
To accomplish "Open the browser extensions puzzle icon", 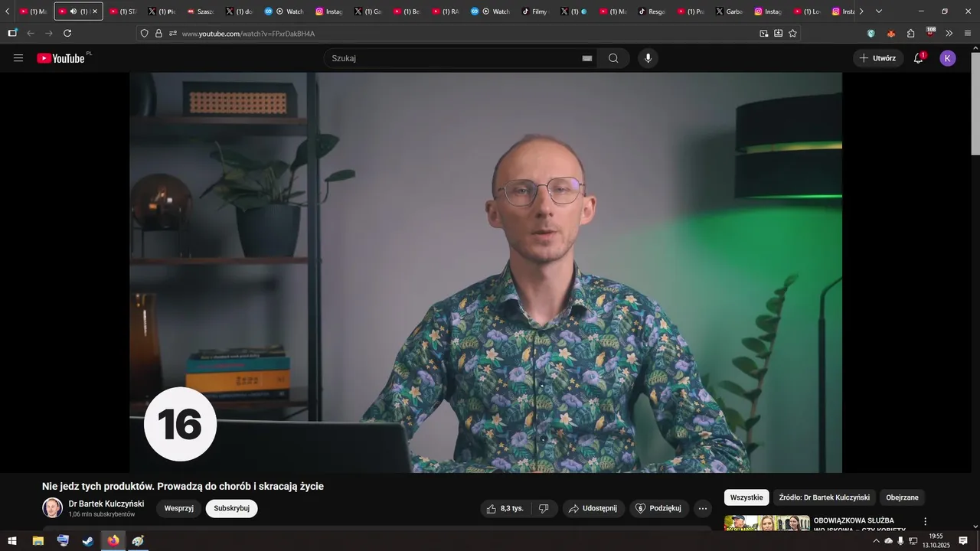I will (x=910, y=33).
